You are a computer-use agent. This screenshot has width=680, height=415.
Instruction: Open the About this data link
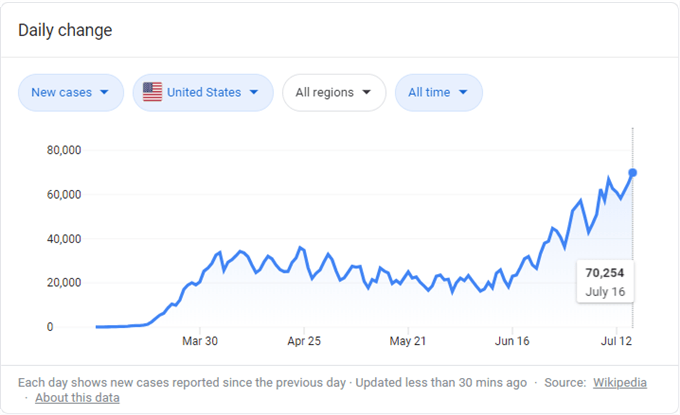[x=77, y=398]
